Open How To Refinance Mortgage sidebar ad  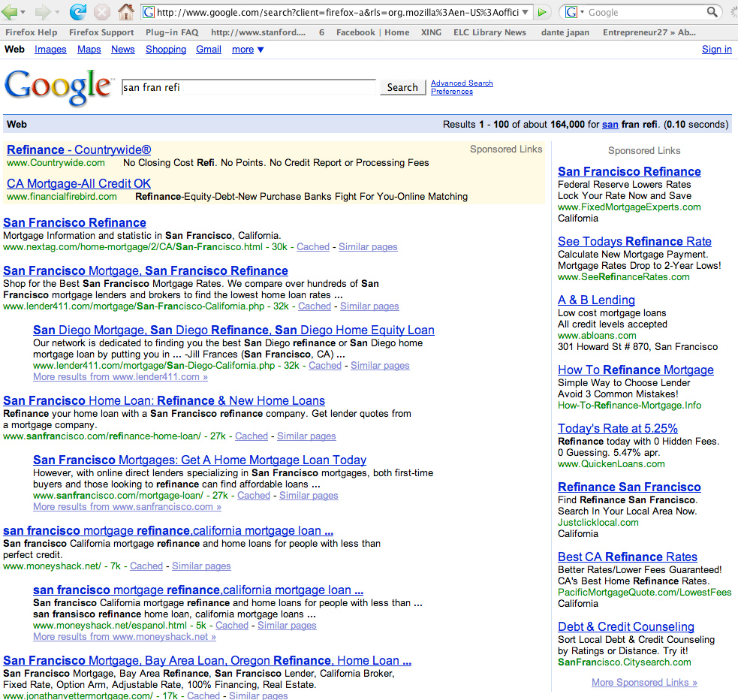pos(636,370)
